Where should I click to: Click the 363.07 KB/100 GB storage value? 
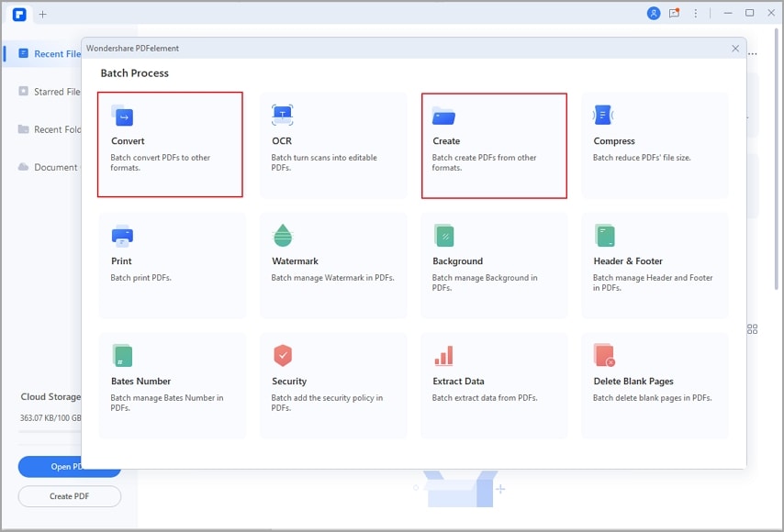[x=50, y=418]
